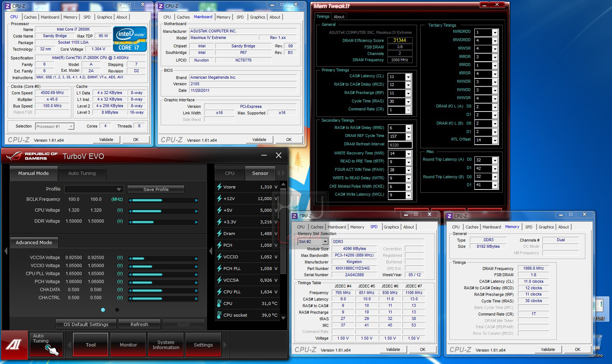Adjust the VCCSA Voltage slider

[x=163, y=258]
